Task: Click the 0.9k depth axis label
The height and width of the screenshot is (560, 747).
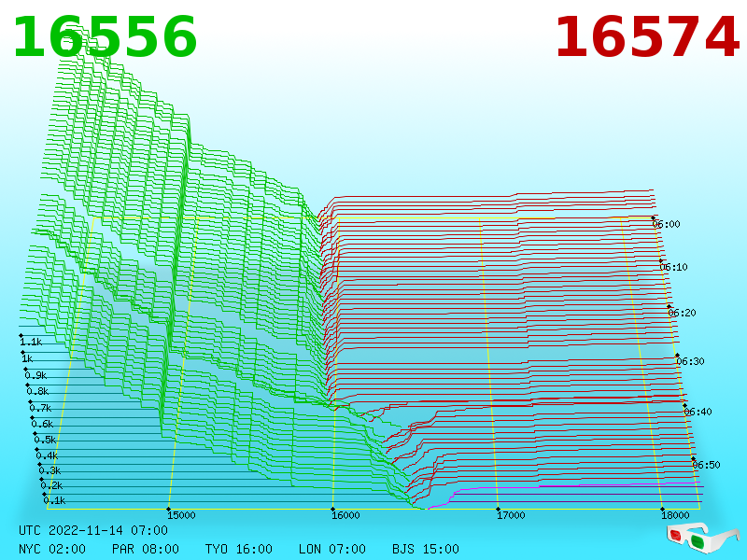Action: tap(35, 375)
